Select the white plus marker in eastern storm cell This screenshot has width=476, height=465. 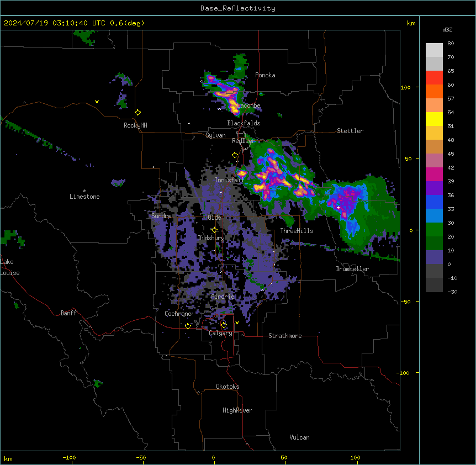[338, 207]
